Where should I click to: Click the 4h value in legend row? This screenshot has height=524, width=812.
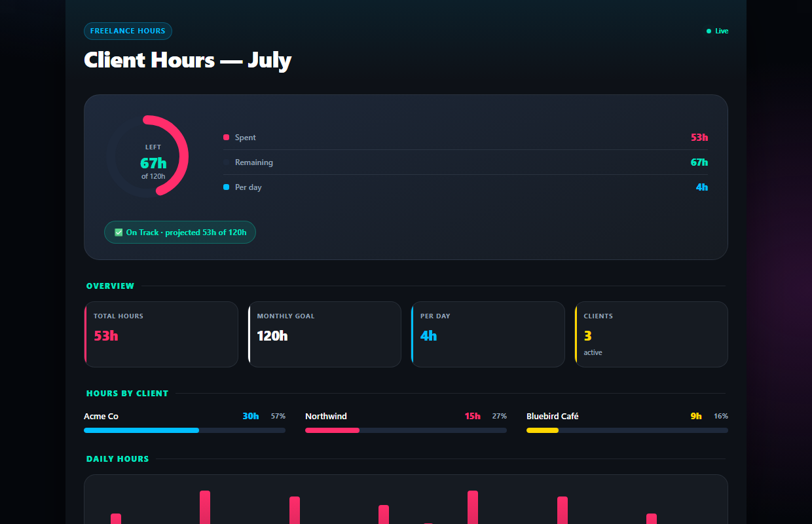[702, 187]
